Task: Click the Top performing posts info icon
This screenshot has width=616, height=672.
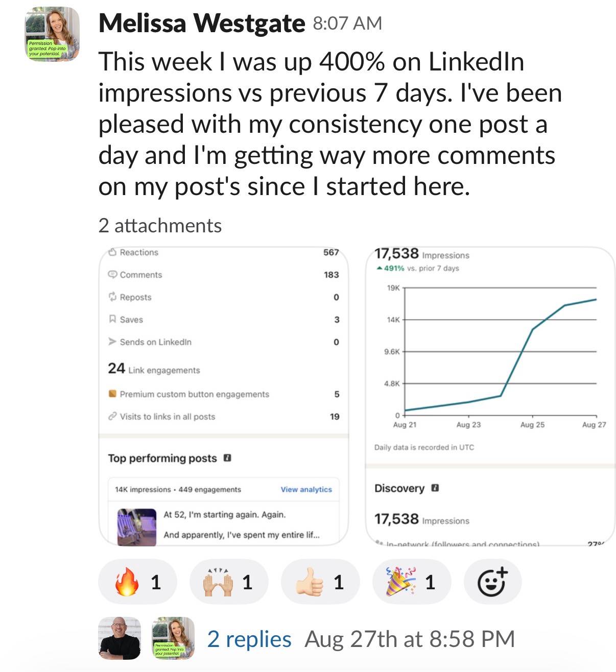Action: click(228, 458)
